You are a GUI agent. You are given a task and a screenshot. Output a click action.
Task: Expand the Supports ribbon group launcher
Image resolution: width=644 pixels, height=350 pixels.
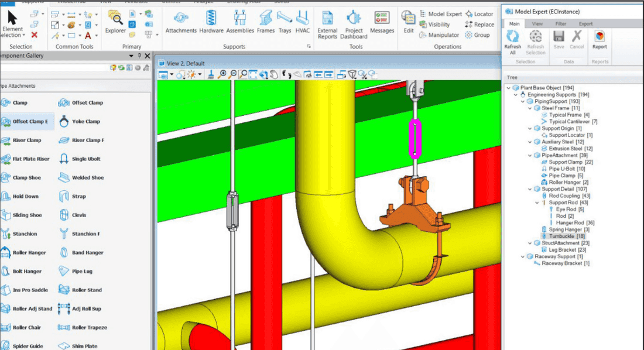[309, 47]
